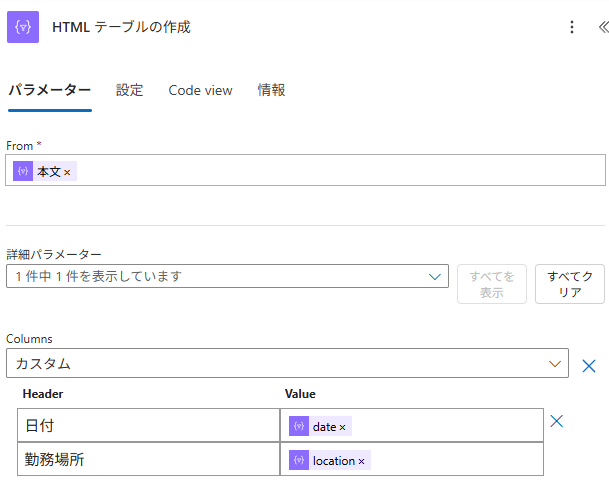Open the three-dot more options menu

pyautogui.click(x=572, y=27)
